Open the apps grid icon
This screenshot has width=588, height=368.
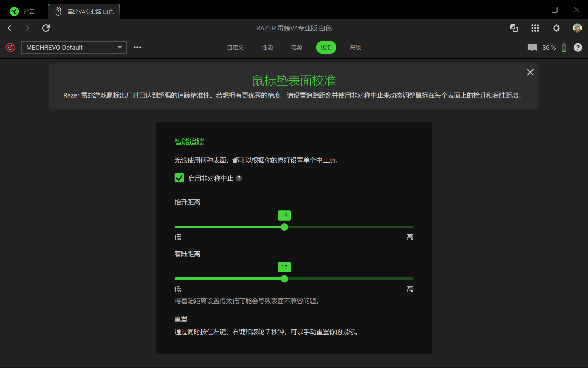tap(535, 28)
